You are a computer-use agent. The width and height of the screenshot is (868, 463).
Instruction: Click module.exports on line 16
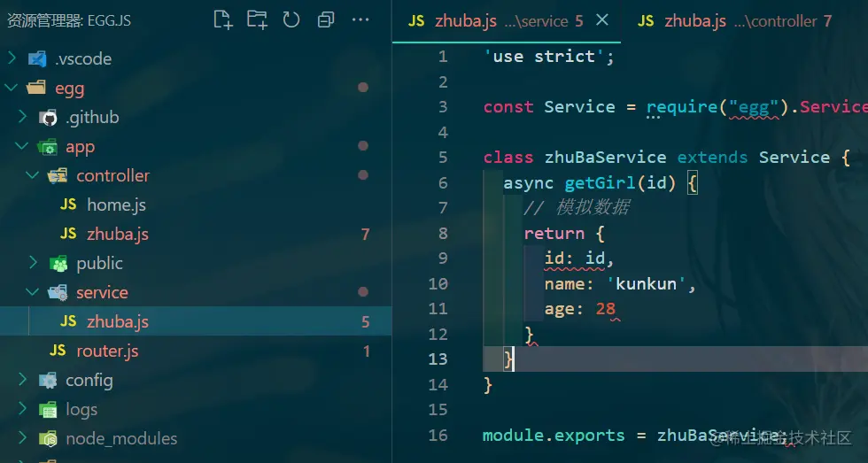[554, 436]
